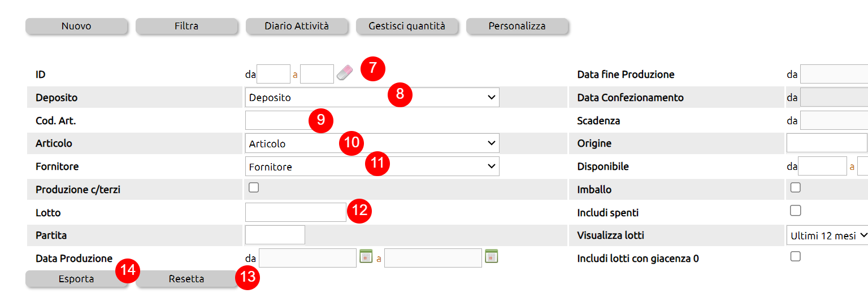The height and width of the screenshot is (302, 868).
Task: Open the Visualizza lotti dropdown
Action: (827, 235)
